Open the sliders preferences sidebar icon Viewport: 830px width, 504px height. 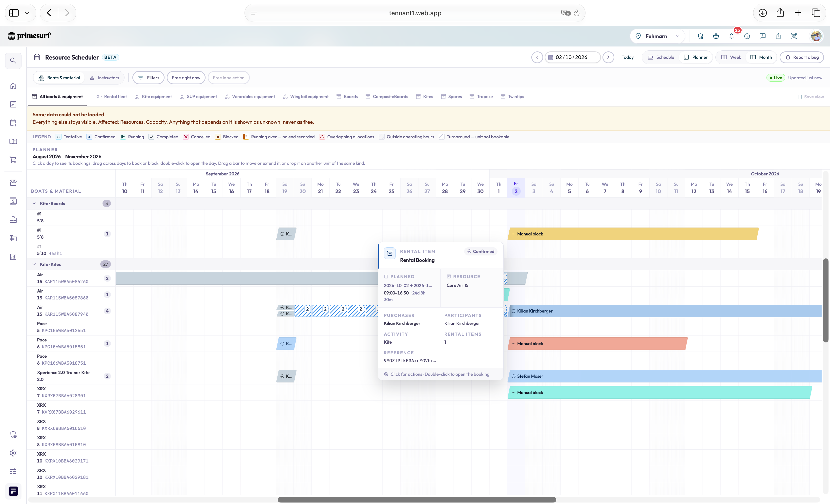[x=13, y=471]
